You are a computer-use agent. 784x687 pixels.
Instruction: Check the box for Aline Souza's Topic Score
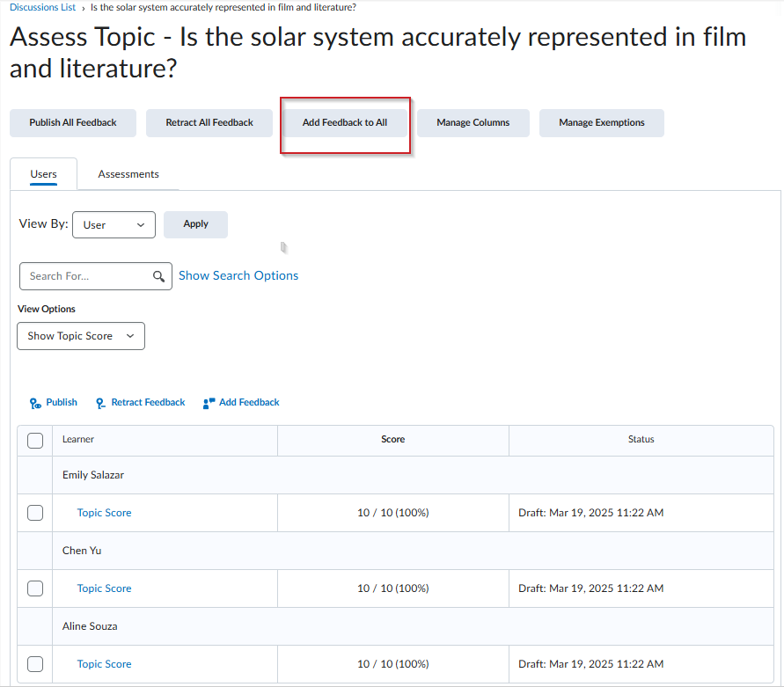(x=35, y=664)
